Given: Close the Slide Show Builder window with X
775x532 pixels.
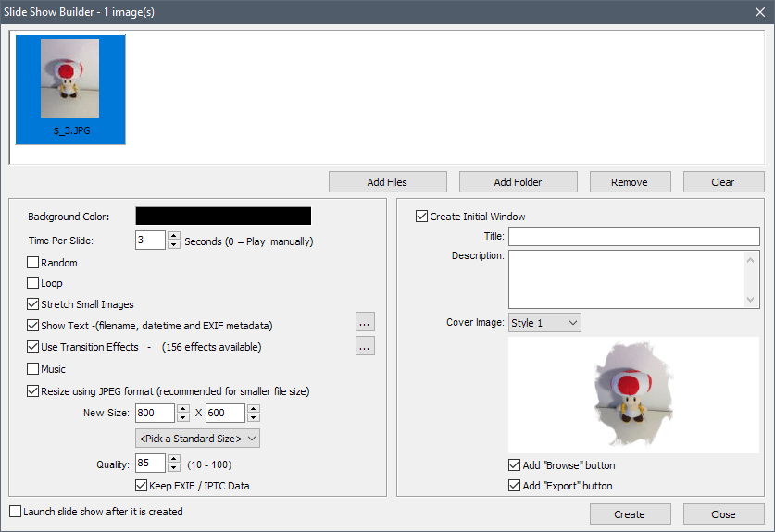Looking at the screenshot, I should [760, 12].
